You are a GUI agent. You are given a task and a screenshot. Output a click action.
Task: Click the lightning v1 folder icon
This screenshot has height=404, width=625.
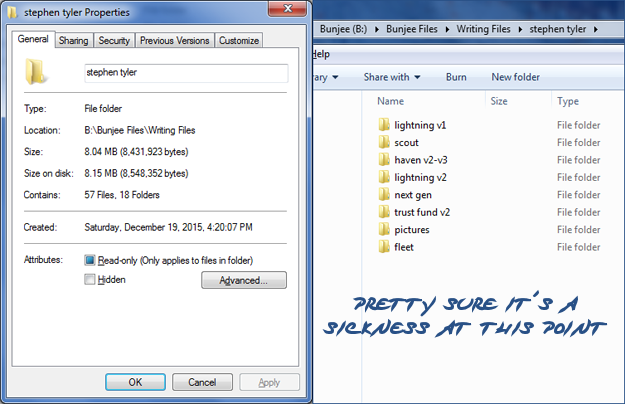[385, 125]
